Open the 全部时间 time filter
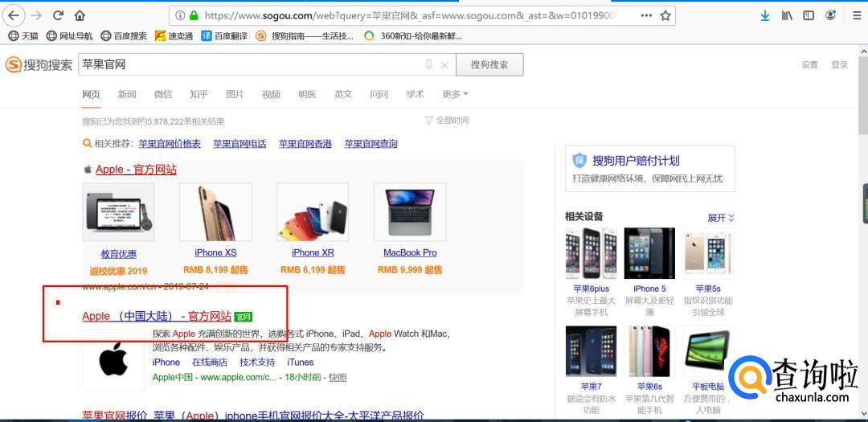This screenshot has width=868, height=422. coord(447,121)
